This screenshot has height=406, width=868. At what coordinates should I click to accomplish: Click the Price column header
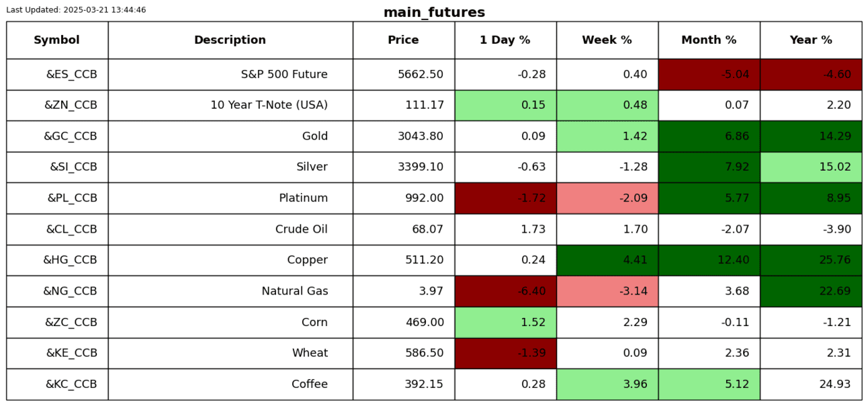point(403,40)
